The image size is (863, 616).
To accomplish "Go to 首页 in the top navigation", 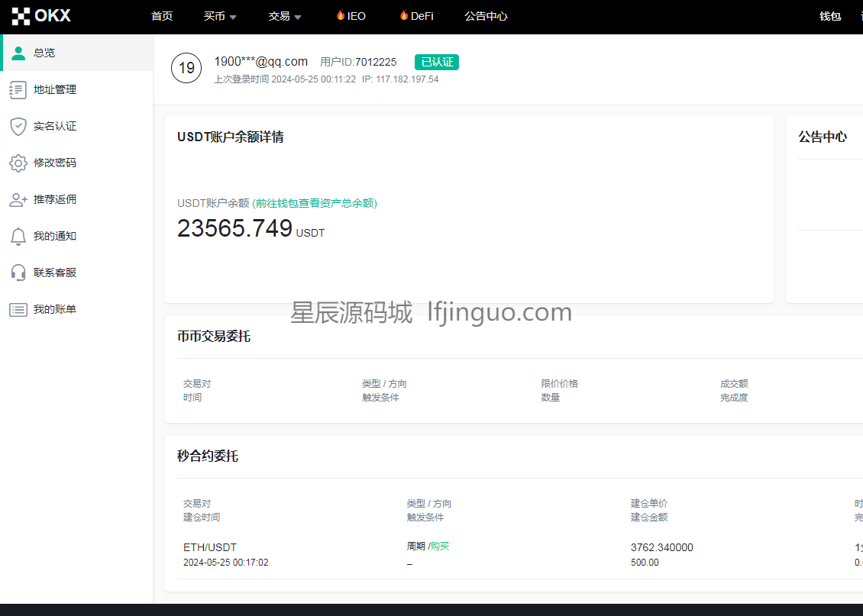I will pos(162,16).
